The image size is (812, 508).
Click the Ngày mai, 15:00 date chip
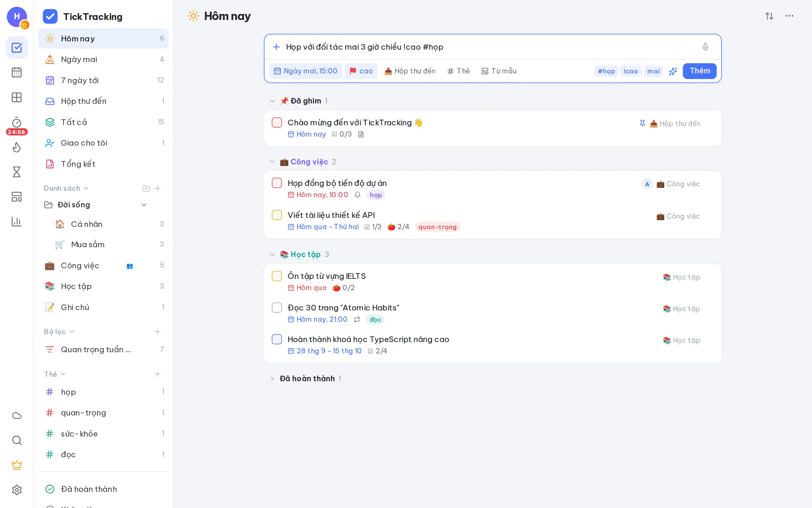(306, 71)
